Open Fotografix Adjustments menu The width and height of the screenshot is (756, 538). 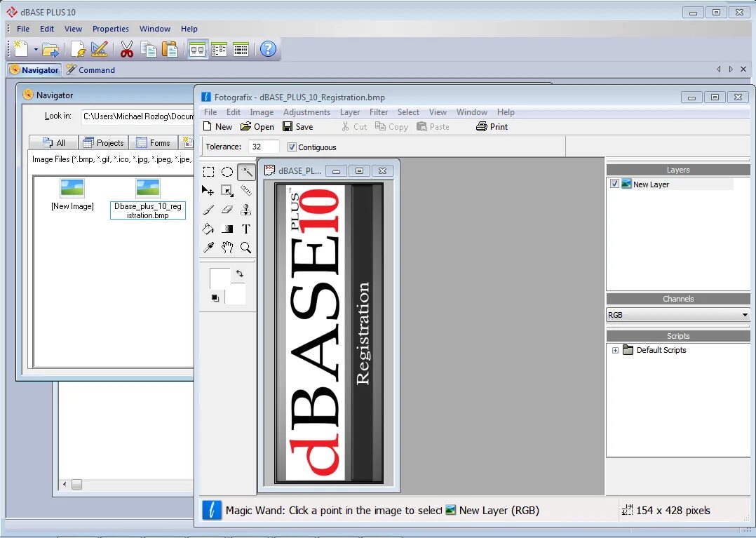[x=306, y=112]
